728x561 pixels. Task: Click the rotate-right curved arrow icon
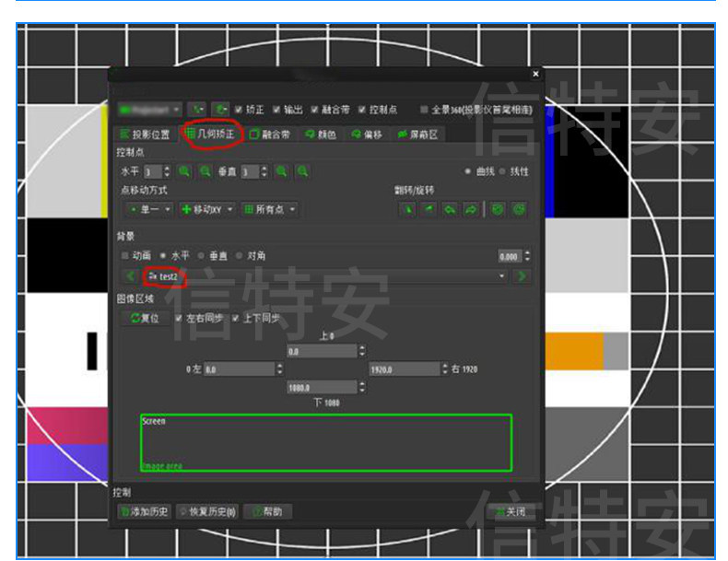click(471, 210)
